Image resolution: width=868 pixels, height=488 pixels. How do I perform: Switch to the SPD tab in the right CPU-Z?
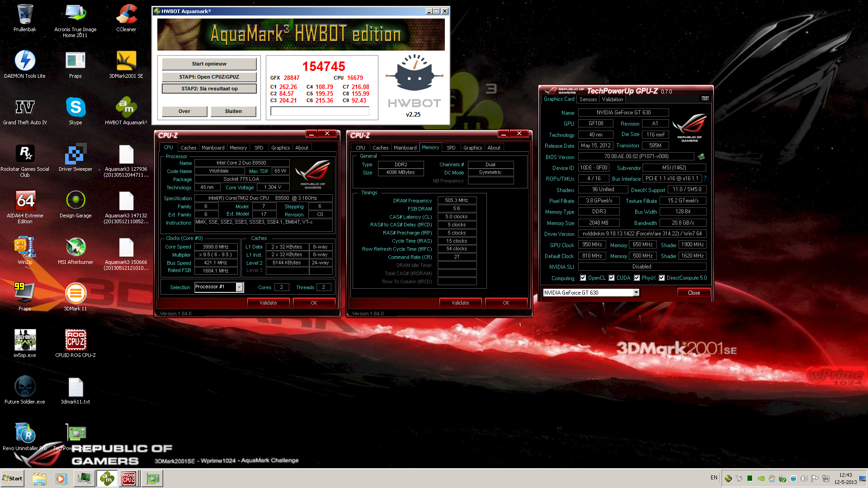coord(451,148)
